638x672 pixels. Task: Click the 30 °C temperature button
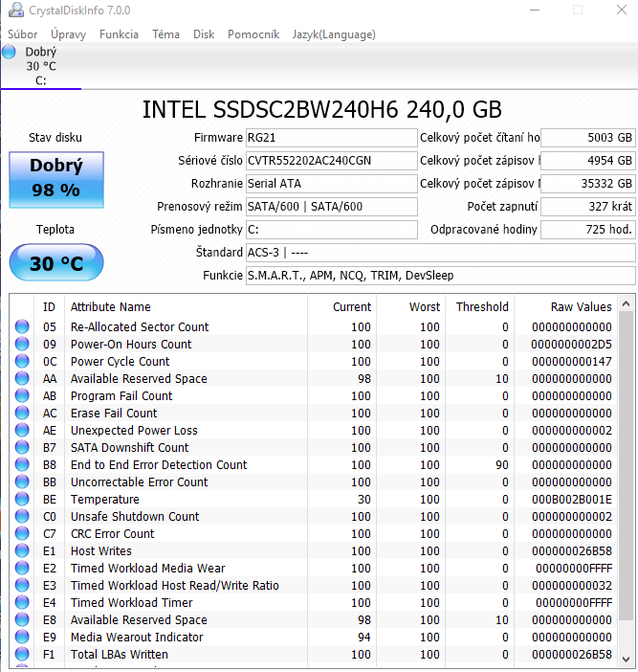[x=56, y=262]
